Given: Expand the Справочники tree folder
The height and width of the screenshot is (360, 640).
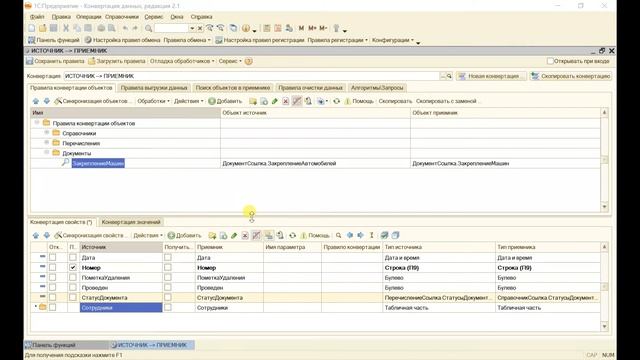Looking at the screenshot, I should coord(47,133).
